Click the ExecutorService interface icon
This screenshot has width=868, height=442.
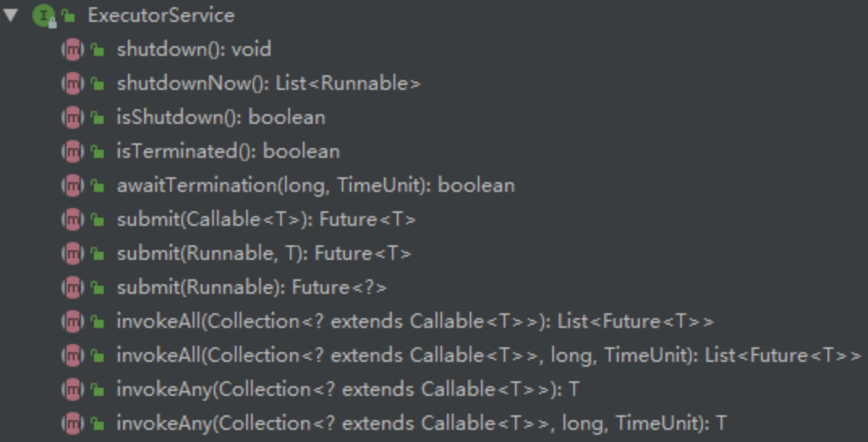pyautogui.click(x=44, y=15)
